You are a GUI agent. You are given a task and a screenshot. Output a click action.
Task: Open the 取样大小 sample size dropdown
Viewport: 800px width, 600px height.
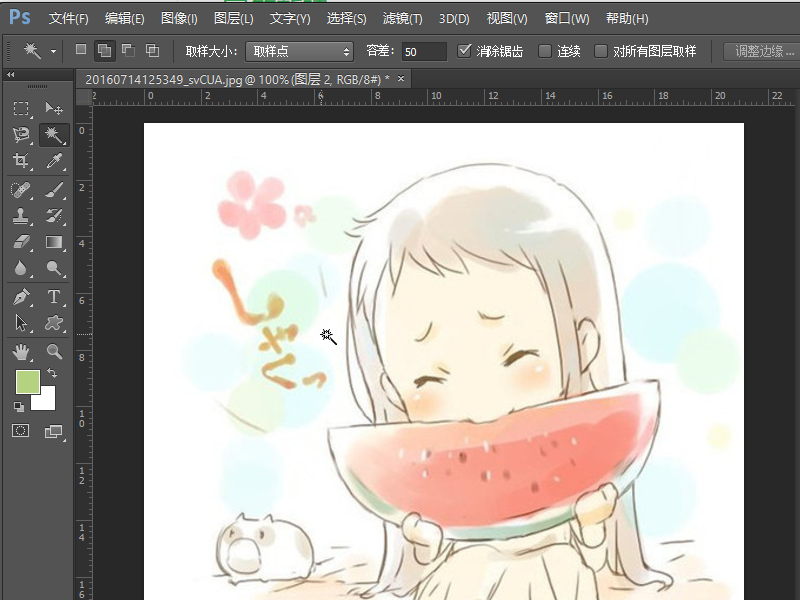299,52
